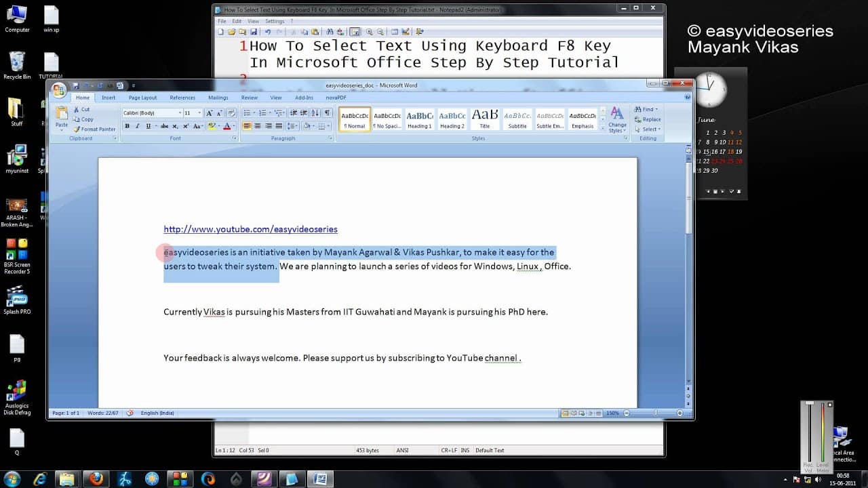
Task: Click Cut in the Clipboard group
Action: tap(81, 109)
